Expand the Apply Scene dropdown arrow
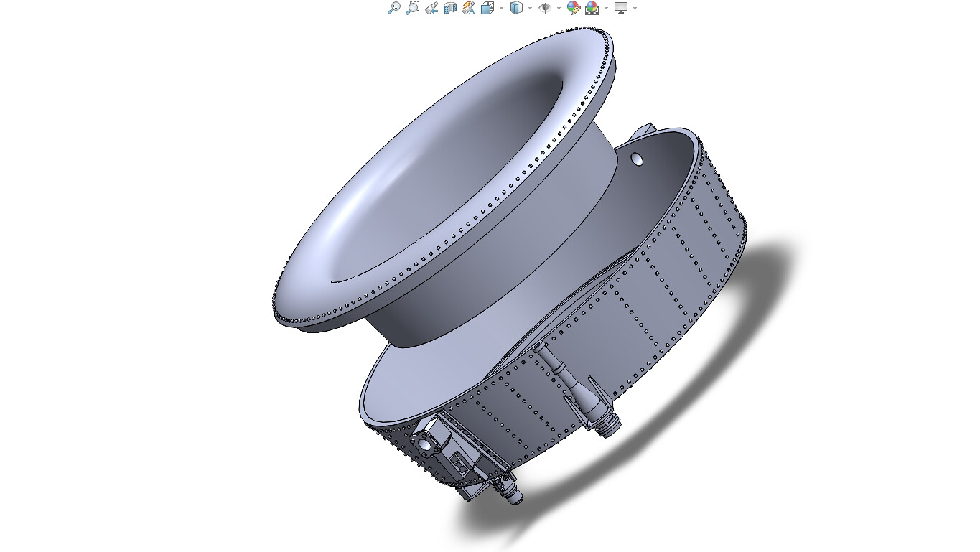The height and width of the screenshot is (552, 980). pyautogui.click(x=606, y=8)
